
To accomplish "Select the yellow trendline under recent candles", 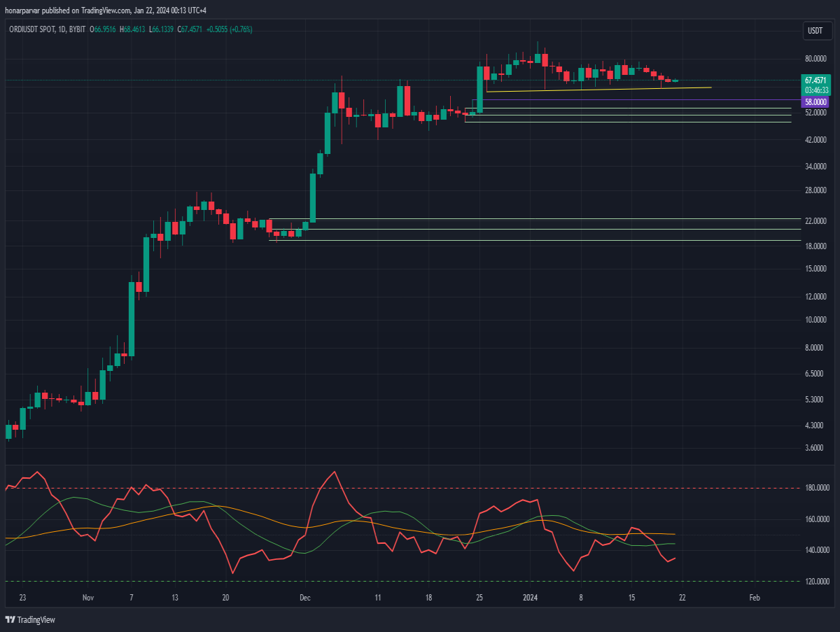I will tap(598, 90).
